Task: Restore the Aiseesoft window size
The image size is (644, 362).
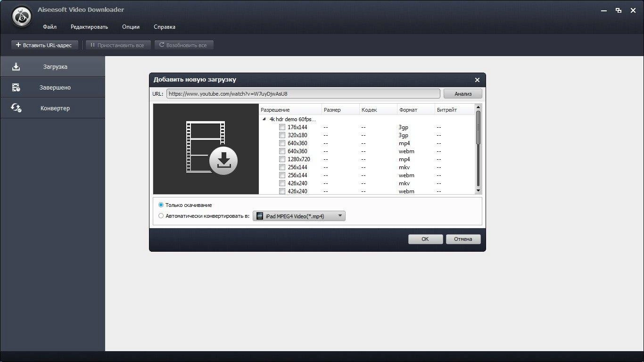Action: click(x=619, y=10)
